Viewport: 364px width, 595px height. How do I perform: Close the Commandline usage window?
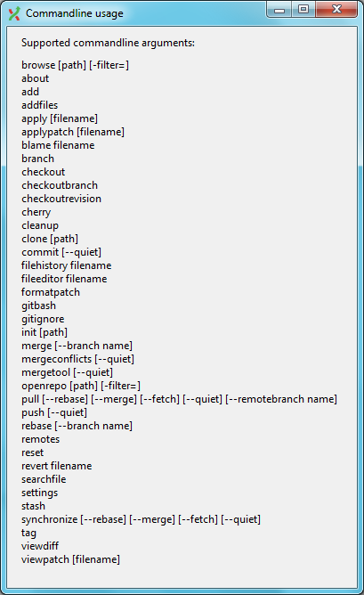tap(336, 10)
